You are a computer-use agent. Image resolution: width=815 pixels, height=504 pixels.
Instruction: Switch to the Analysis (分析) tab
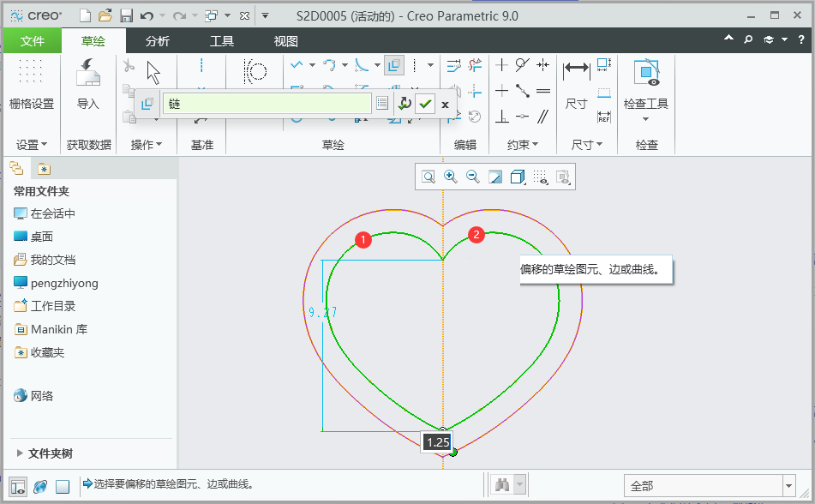click(157, 41)
